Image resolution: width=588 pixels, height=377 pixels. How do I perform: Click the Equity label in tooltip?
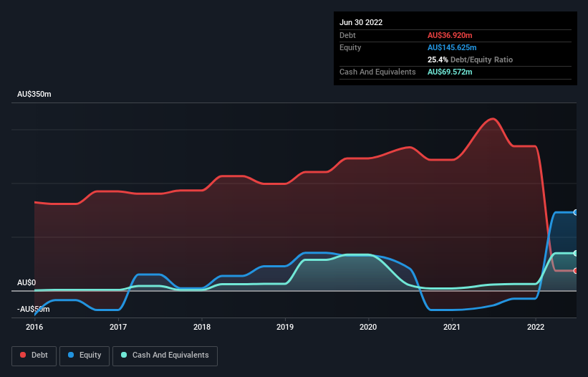coord(350,47)
